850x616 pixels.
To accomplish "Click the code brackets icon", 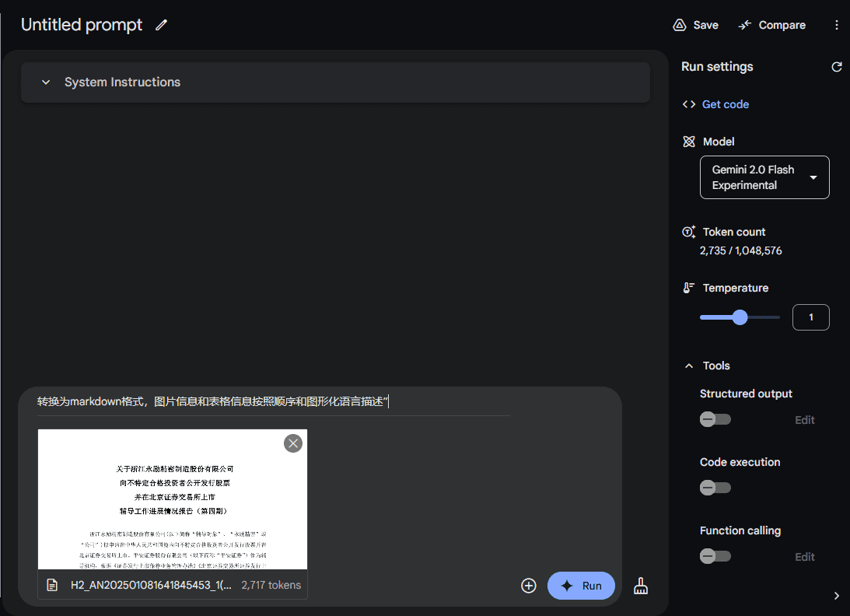I will click(x=688, y=104).
